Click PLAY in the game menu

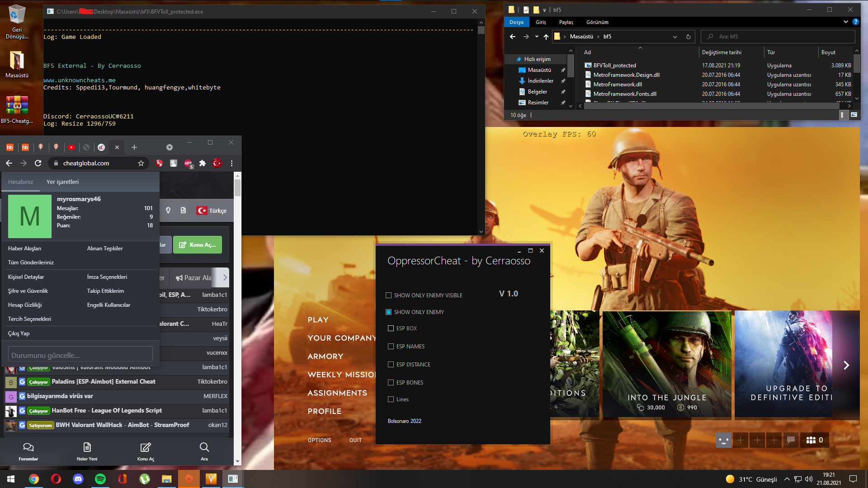click(318, 320)
